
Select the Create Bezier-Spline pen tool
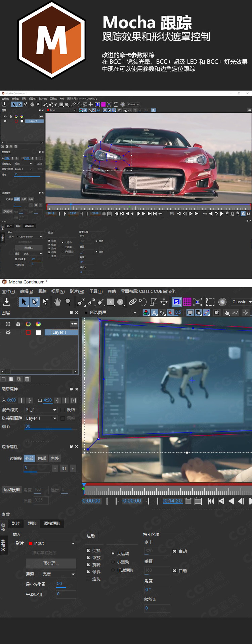91,302
